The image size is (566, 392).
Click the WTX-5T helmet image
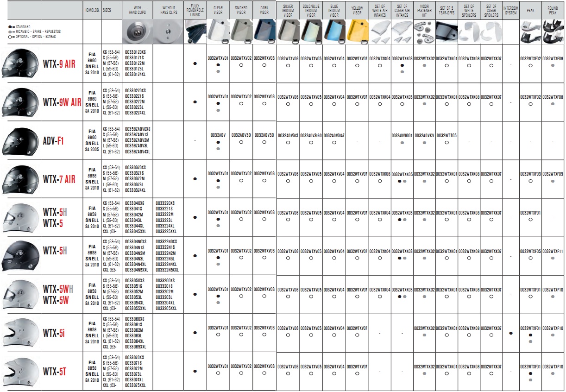tap(21, 371)
